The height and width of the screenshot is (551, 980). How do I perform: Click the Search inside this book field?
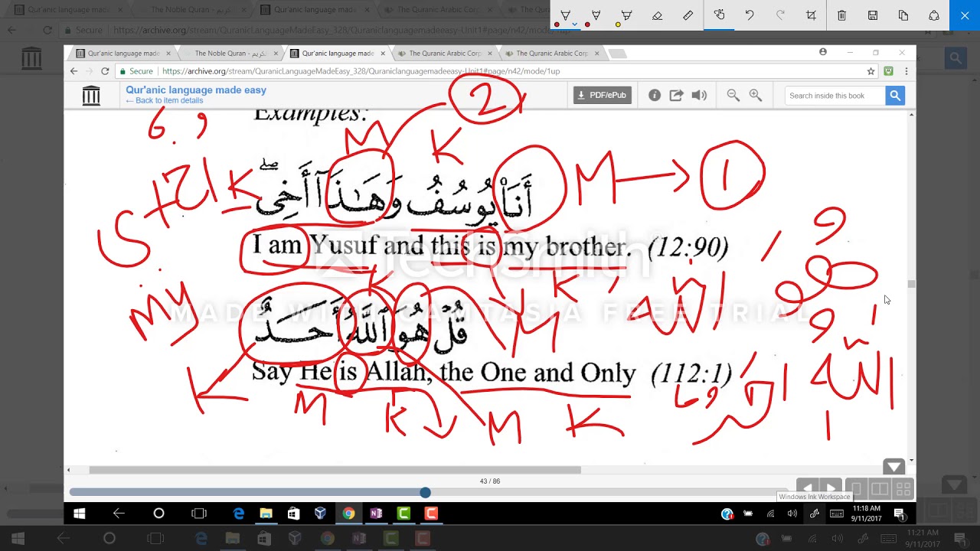[835, 96]
